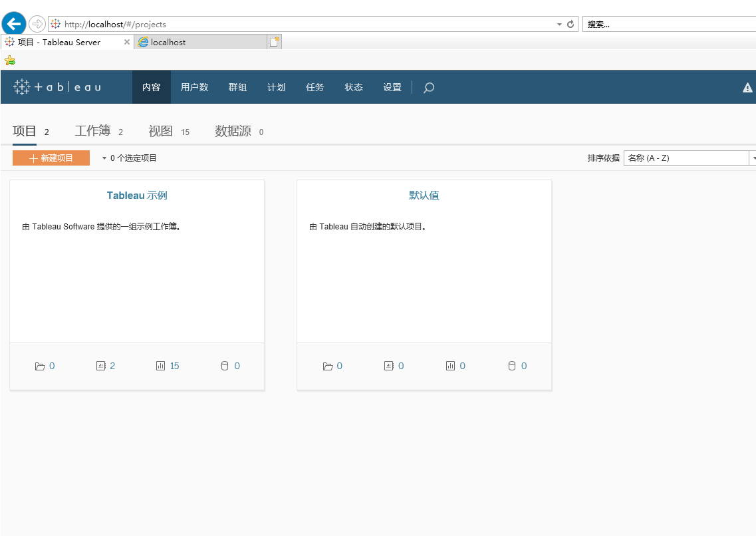756x536 pixels.
Task: Click the data sources icon on 默认值 card
Action: [512, 365]
